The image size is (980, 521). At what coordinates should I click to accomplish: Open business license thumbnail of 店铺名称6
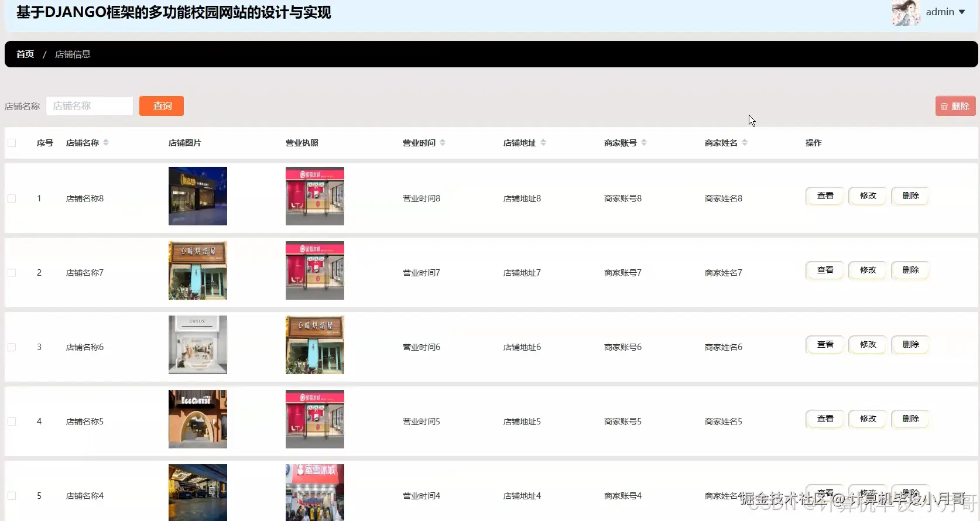tap(315, 345)
